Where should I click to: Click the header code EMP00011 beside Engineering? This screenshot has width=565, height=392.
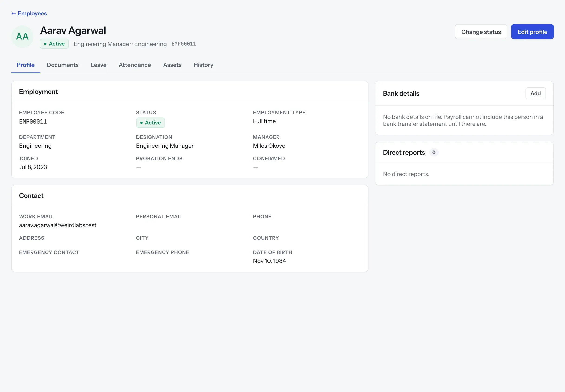pos(184,44)
